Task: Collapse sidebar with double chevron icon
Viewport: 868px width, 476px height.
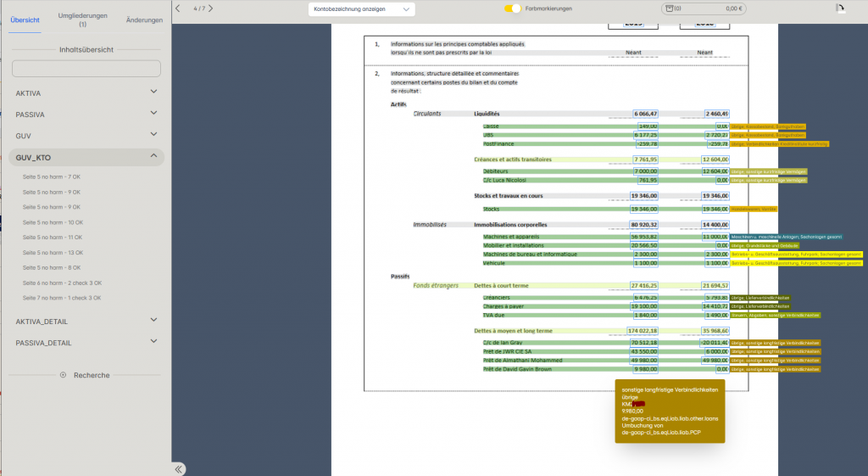Action: tap(180, 468)
